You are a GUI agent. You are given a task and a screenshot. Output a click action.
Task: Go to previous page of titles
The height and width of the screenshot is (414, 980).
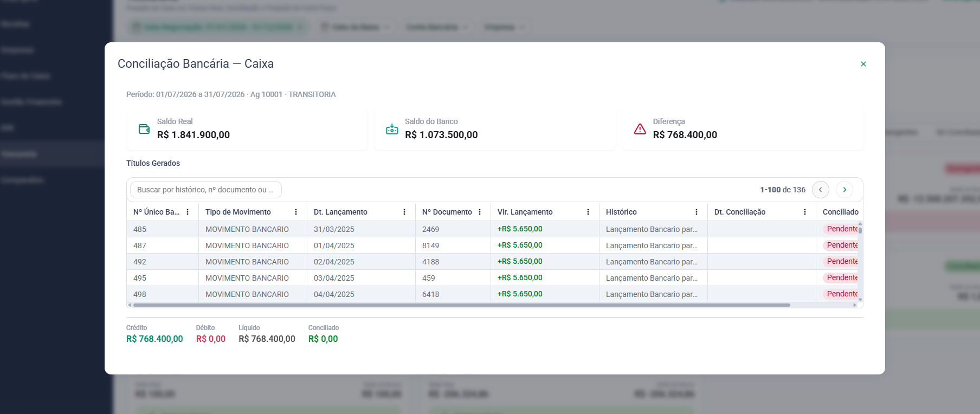821,190
